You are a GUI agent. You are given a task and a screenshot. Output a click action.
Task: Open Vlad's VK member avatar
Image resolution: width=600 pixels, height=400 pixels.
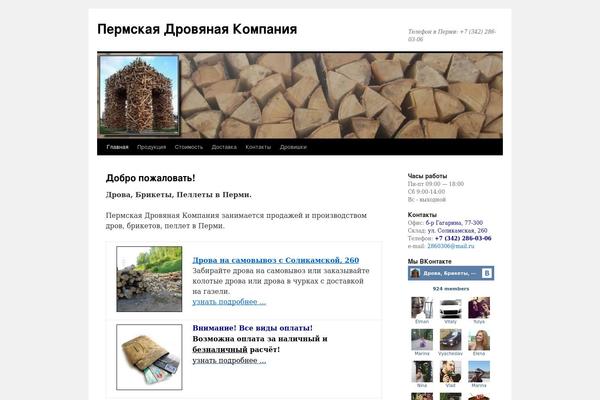coord(450,372)
